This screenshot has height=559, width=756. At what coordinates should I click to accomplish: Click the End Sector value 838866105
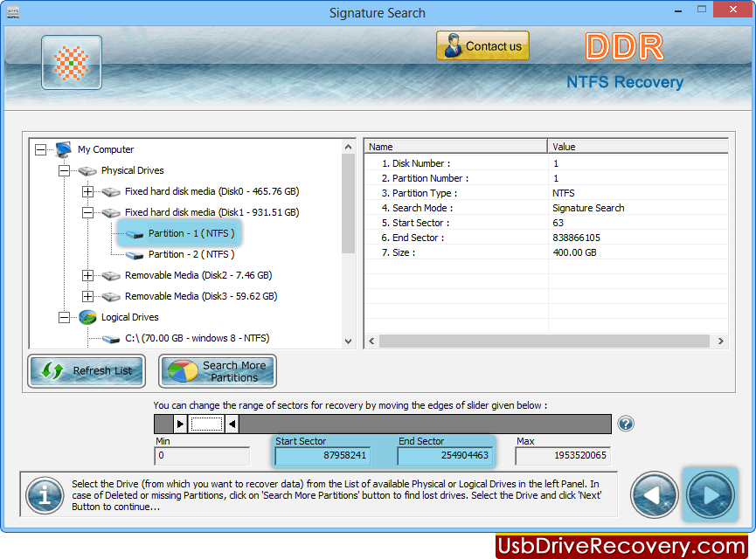(x=576, y=238)
